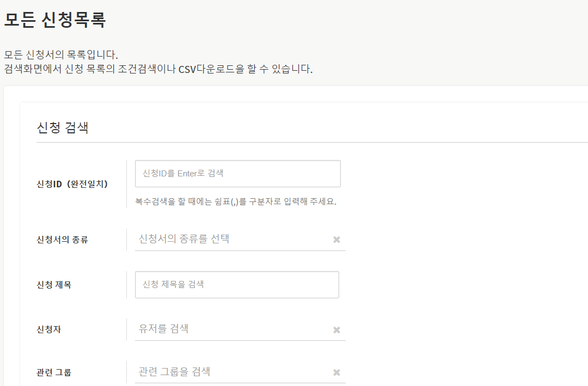Click the CSV다운로드 description sentence
The height and width of the screenshot is (386, 588).
click(158, 69)
